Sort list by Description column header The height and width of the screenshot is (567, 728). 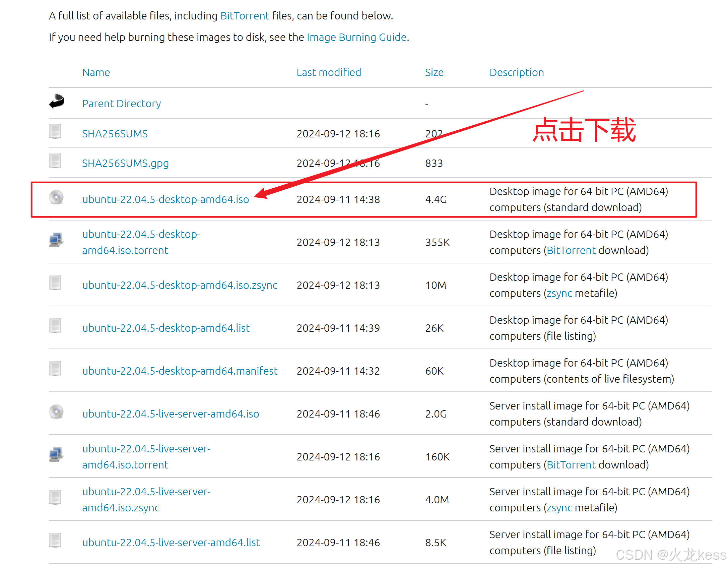[x=517, y=72]
